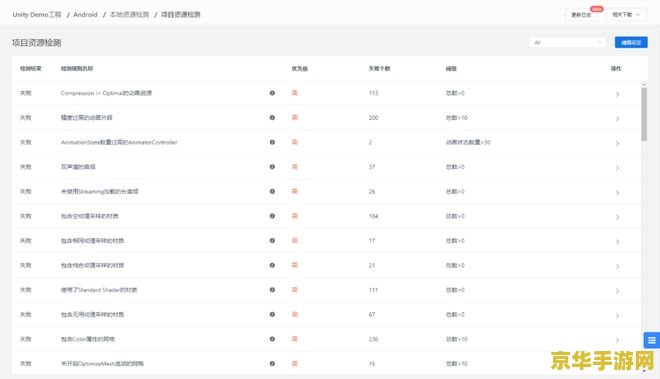Viewport: 660px width, 379px height.
Task: Click the blue button beside the All filter
Action: click(x=631, y=43)
